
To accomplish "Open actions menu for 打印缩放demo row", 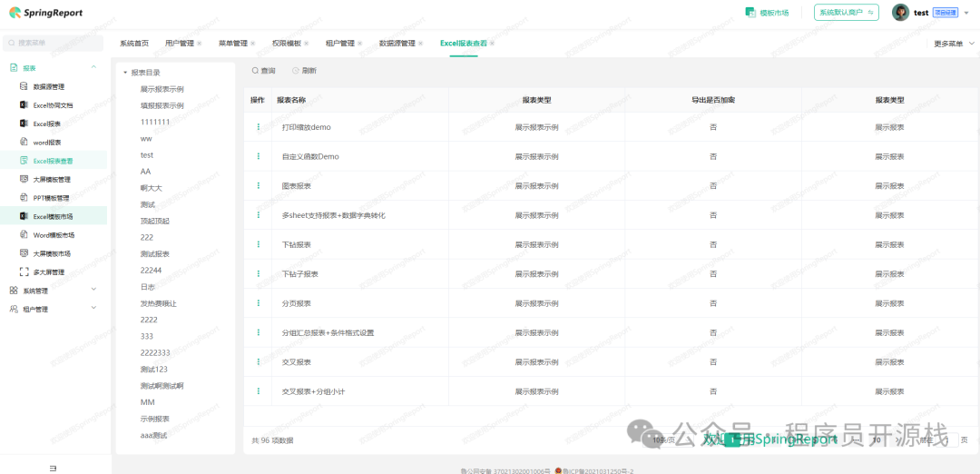I will click(x=258, y=127).
